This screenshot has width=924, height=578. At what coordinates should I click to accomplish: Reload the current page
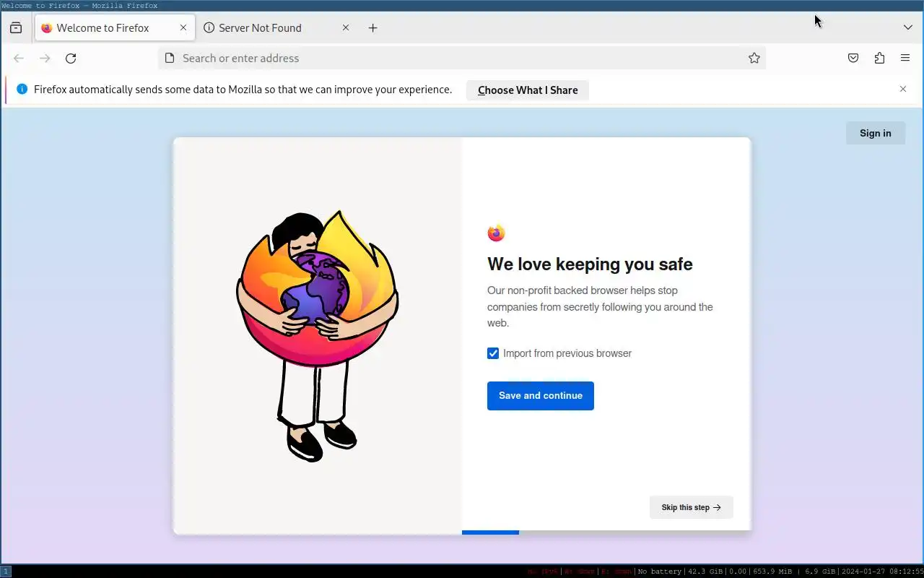(71, 59)
